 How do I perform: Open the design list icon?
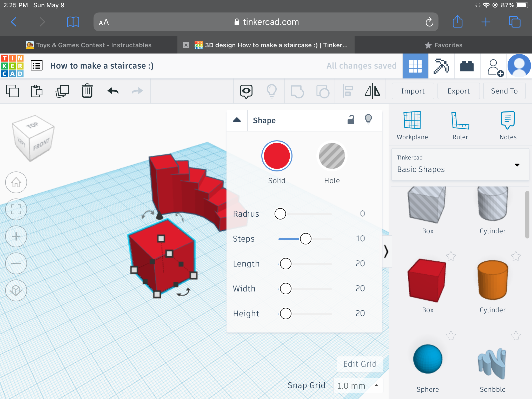pyautogui.click(x=37, y=66)
